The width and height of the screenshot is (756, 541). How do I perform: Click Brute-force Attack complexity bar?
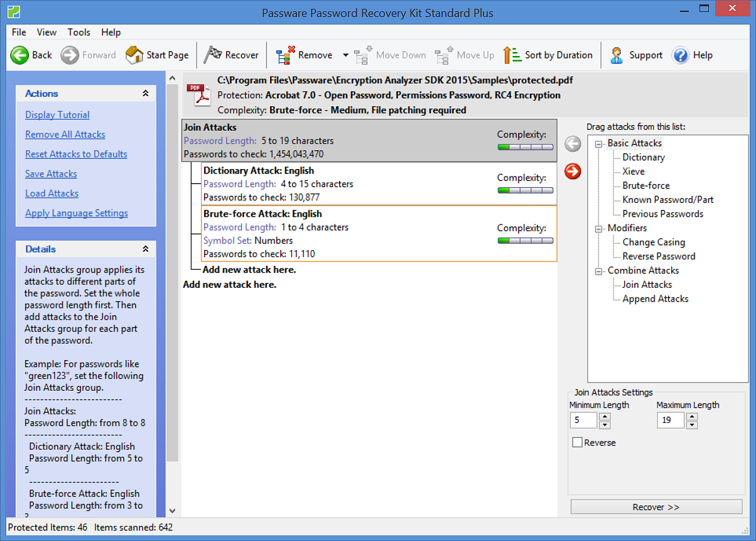coord(526,241)
